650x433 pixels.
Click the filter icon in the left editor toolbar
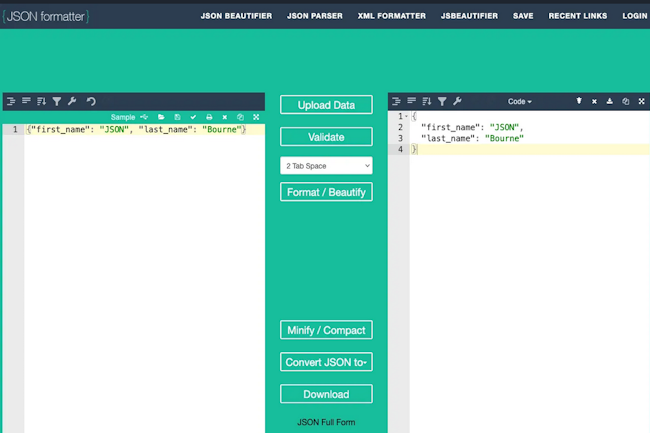[57, 101]
